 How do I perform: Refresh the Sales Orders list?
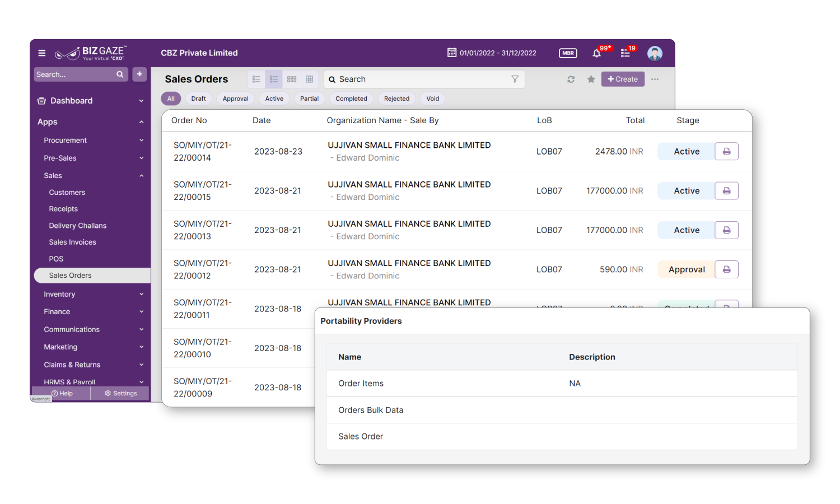(571, 80)
